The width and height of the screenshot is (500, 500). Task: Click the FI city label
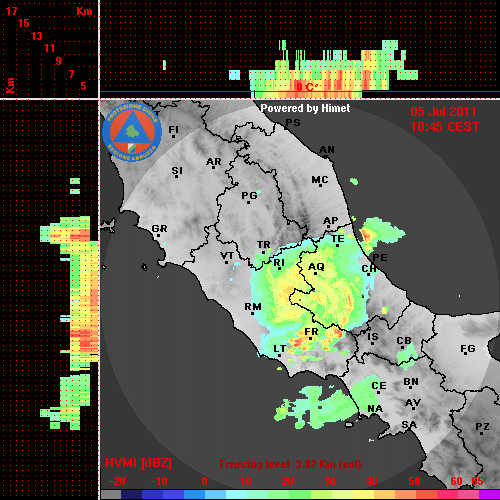pyautogui.click(x=174, y=130)
